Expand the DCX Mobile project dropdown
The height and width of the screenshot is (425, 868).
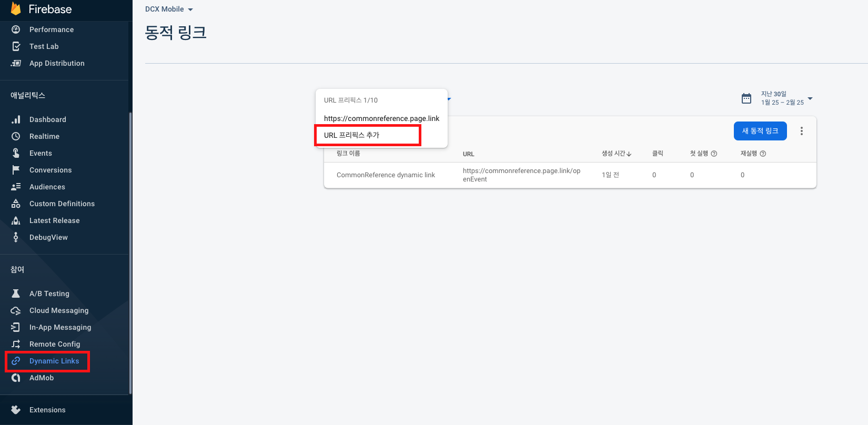point(169,9)
